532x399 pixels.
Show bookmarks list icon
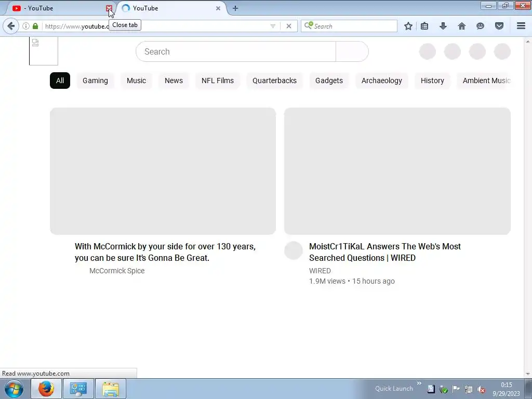tap(424, 26)
